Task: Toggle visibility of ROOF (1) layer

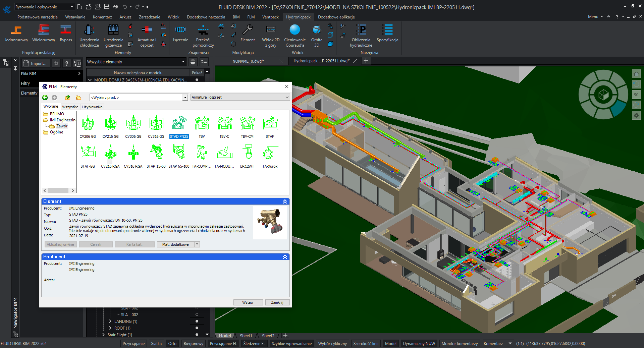Action: [197, 328]
